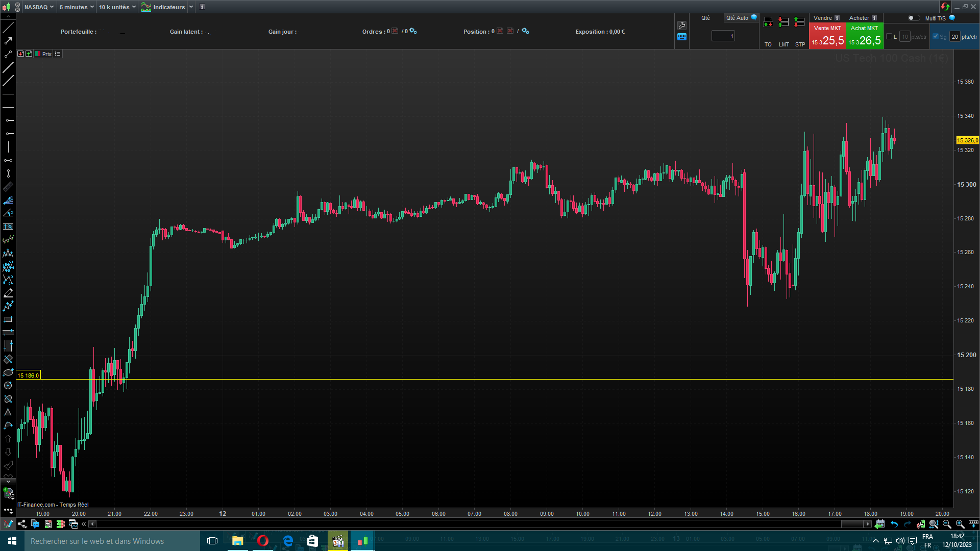Toggle the Multi T/S switch

[914, 18]
